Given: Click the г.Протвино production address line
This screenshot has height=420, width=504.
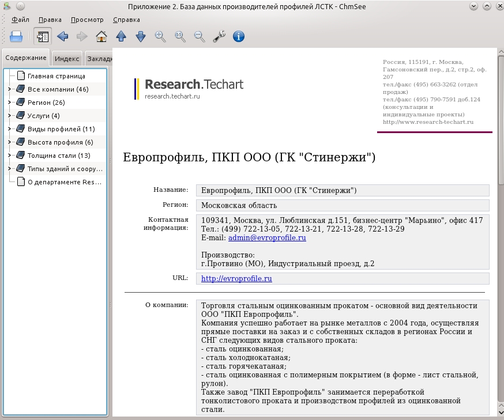Looking at the screenshot, I should point(288,264).
